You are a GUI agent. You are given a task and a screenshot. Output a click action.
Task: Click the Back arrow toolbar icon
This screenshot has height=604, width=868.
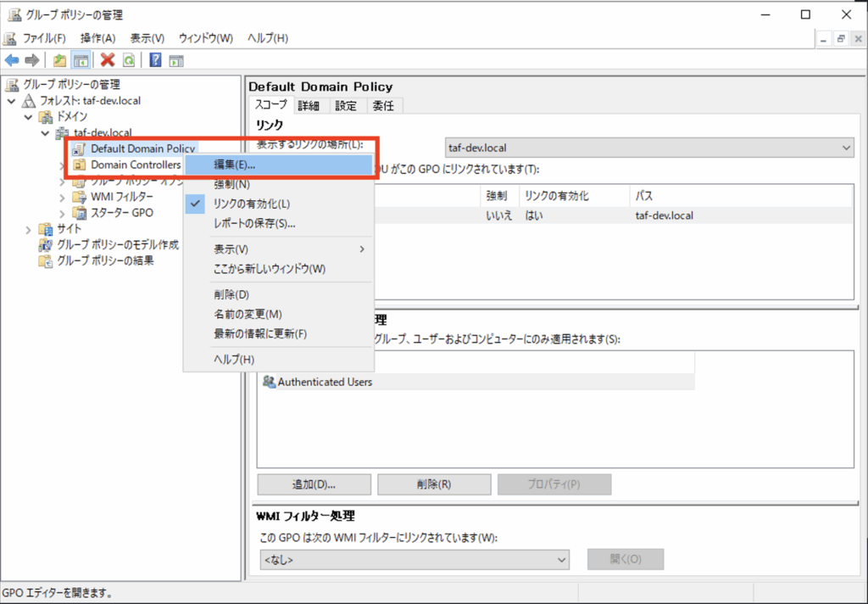click(x=12, y=60)
